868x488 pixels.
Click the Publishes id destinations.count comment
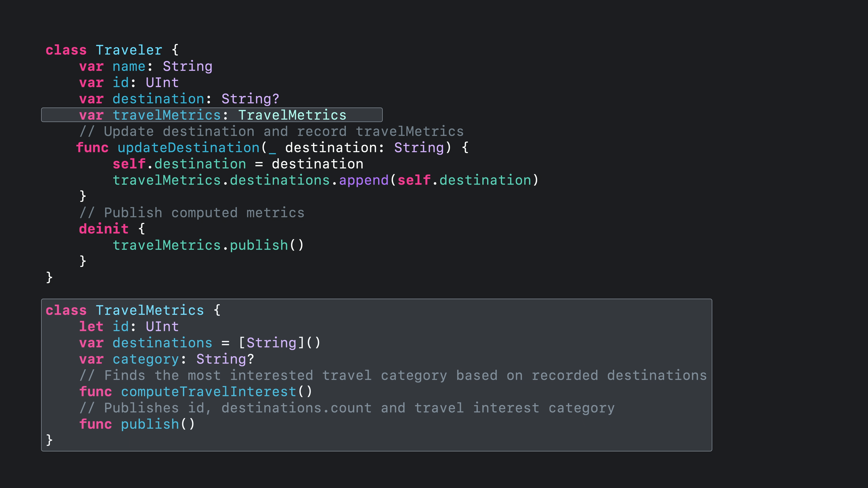[x=347, y=408]
